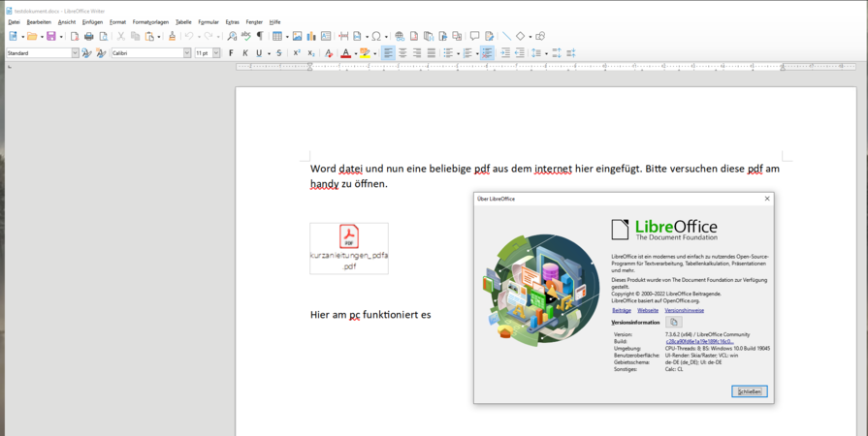Click the subscript icon
This screenshot has width=868, height=436.
pos(311,53)
